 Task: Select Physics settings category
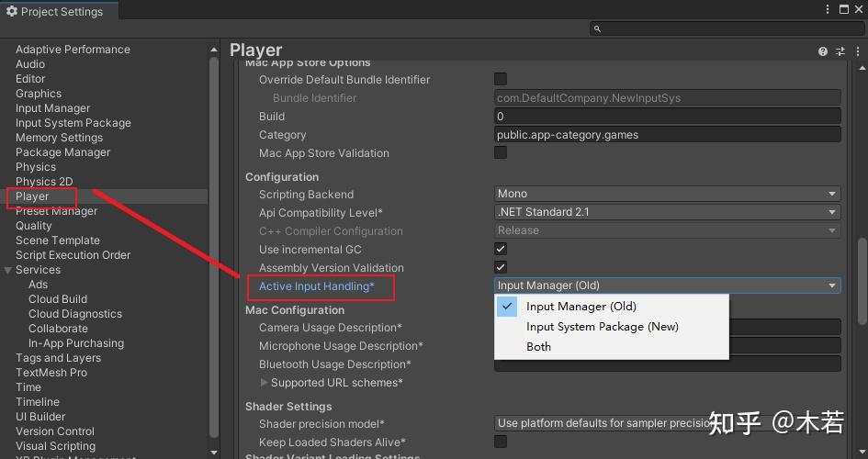[x=36, y=167]
